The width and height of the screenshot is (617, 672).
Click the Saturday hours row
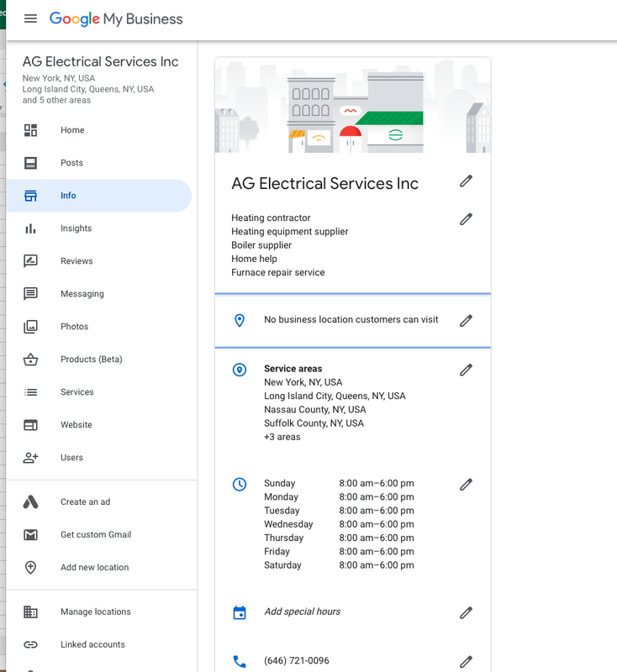pyautogui.click(x=339, y=565)
